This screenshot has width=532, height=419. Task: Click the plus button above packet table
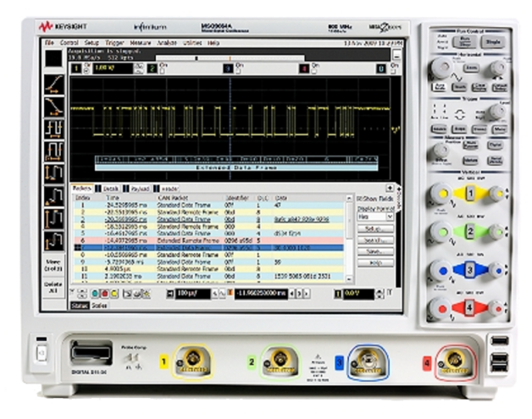[390, 188]
